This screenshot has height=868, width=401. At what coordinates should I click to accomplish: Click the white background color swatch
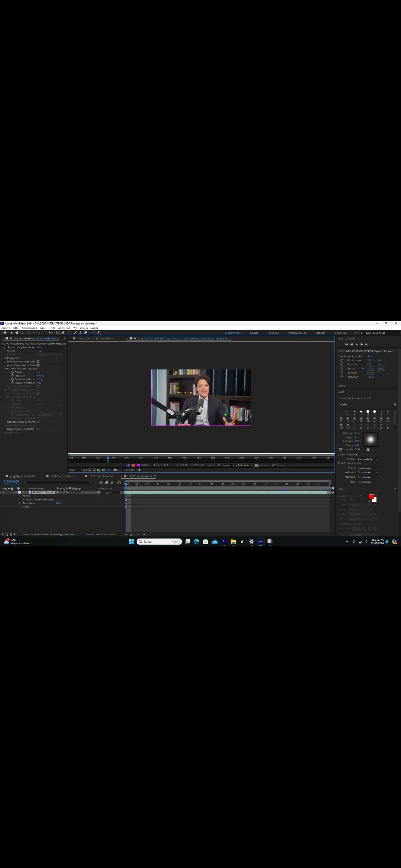(375, 500)
